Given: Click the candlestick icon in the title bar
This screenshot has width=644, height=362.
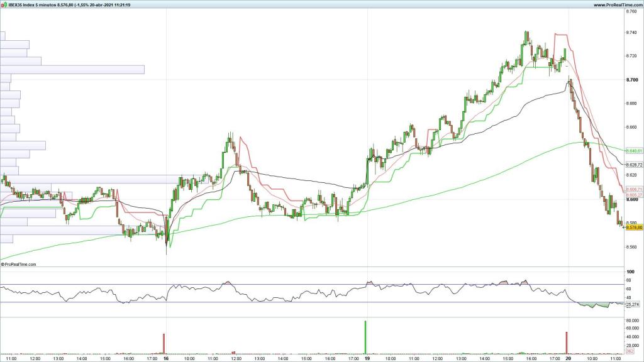Looking at the screenshot, I should [x=4, y=4].
